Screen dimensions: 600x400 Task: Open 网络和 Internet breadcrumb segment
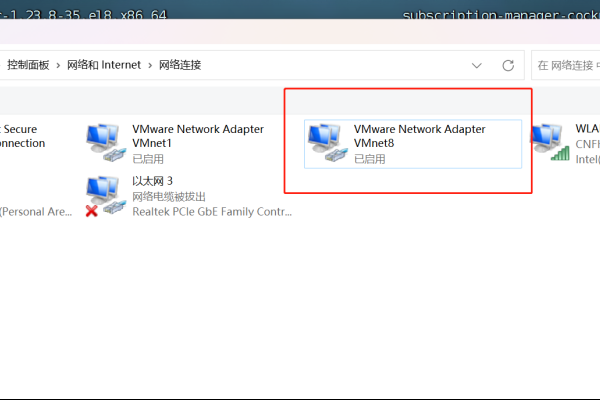(x=104, y=65)
